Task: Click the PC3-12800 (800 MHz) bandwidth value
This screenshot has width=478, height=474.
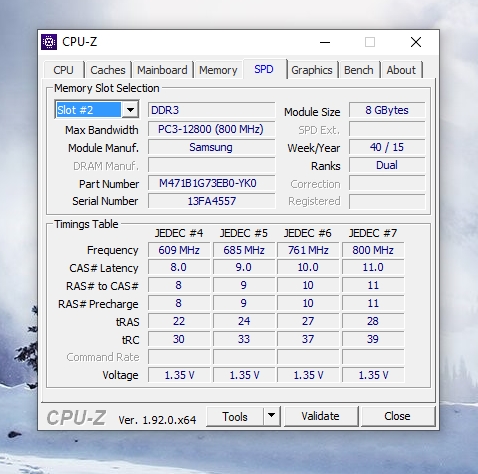Action: coord(212,129)
